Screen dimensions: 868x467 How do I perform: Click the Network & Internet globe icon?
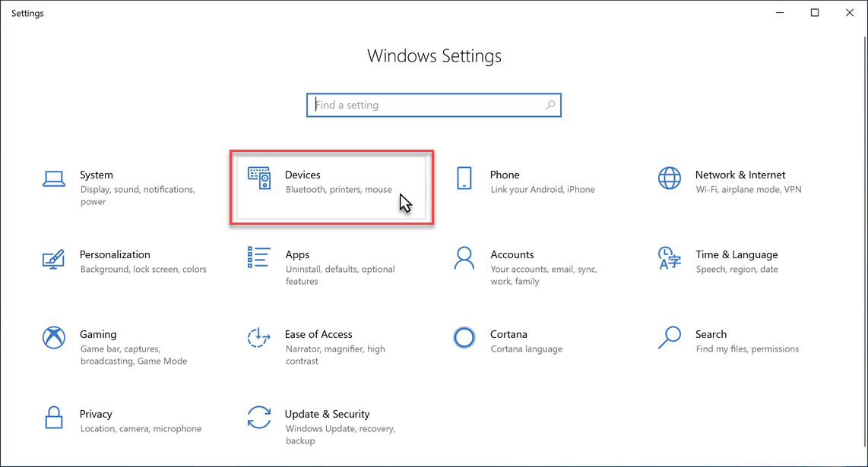670,178
